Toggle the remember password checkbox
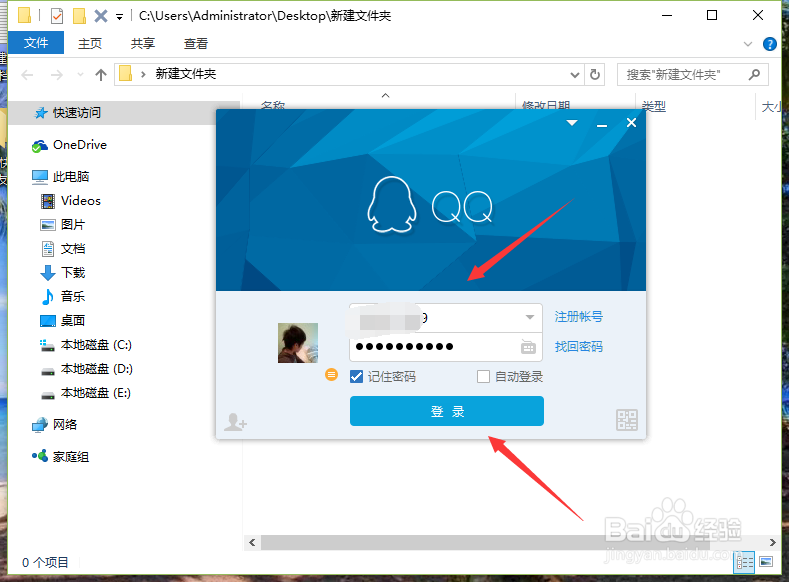Viewport: 789px width, 582px height. pos(356,376)
